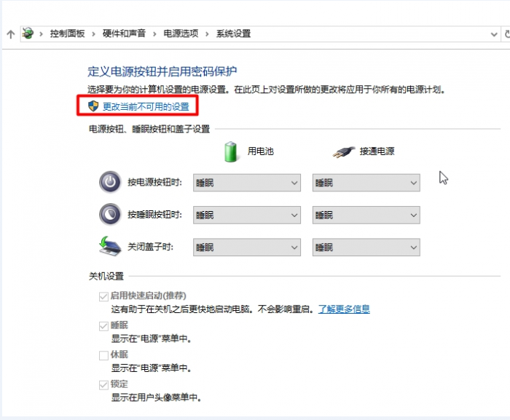Click the sleep button moon icon
Viewport: 510px width, 420px height.
pyautogui.click(x=110, y=214)
